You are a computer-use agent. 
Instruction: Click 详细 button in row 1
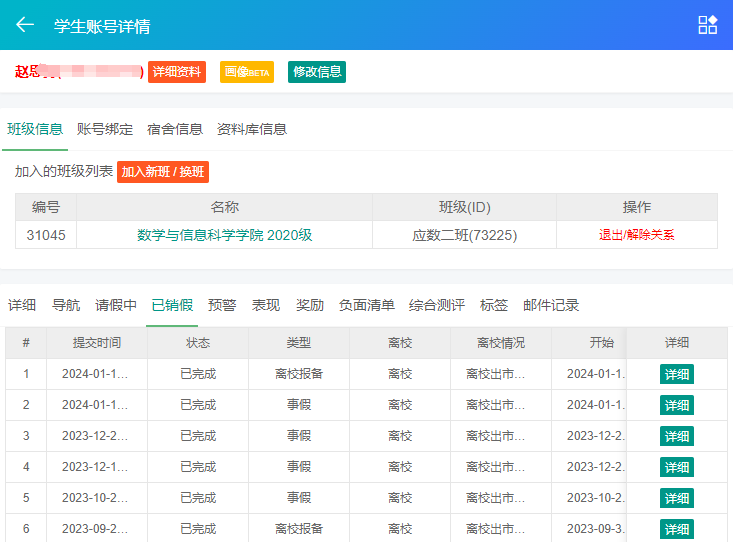click(677, 374)
